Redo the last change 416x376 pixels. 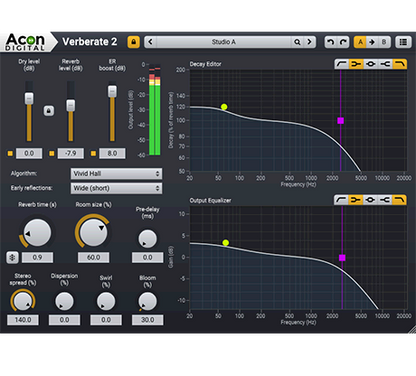[x=343, y=42]
